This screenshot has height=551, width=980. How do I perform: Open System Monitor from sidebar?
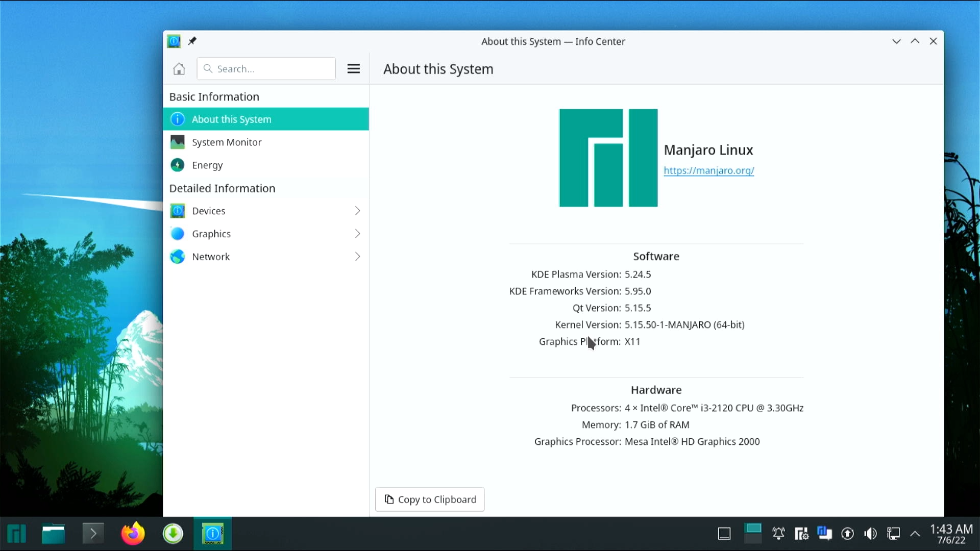pos(266,142)
